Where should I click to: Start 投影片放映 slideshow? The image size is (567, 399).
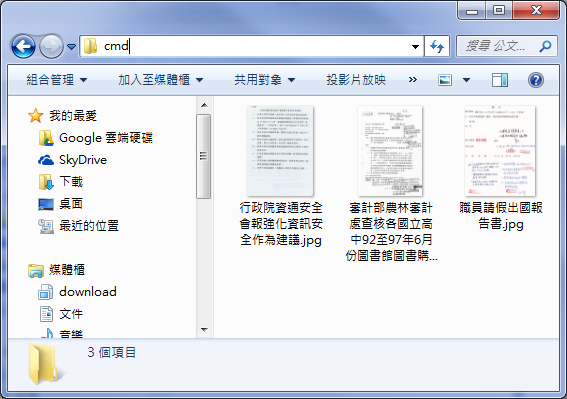[356, 80]
